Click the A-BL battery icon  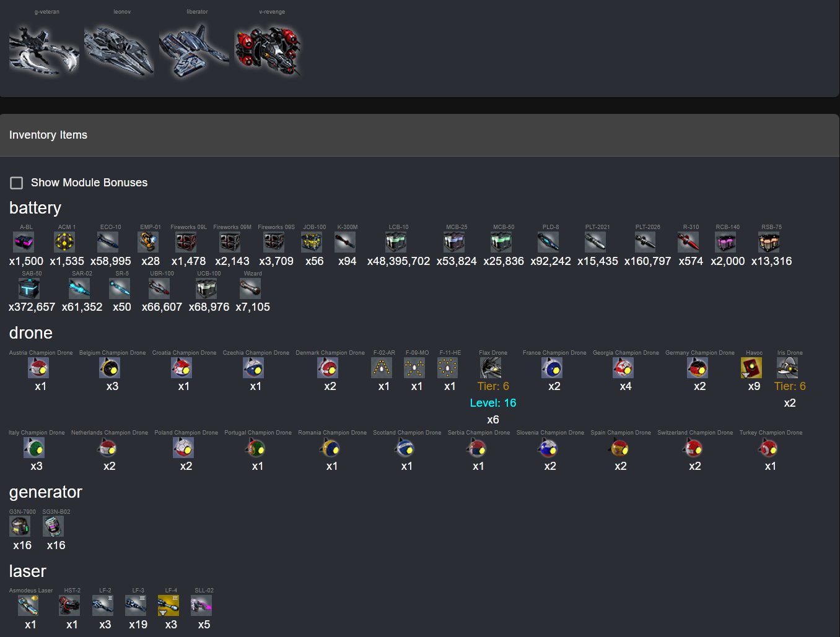tap(24, 242)
